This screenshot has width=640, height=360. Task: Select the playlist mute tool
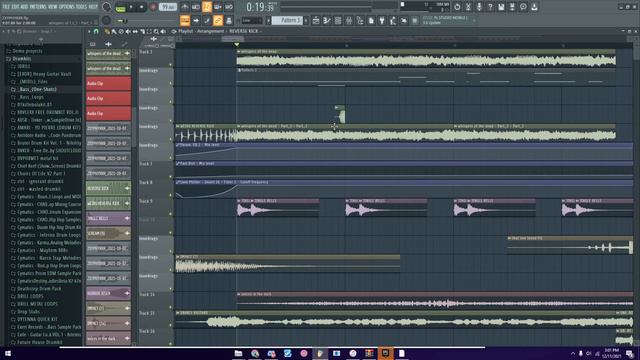click(128, 31)
